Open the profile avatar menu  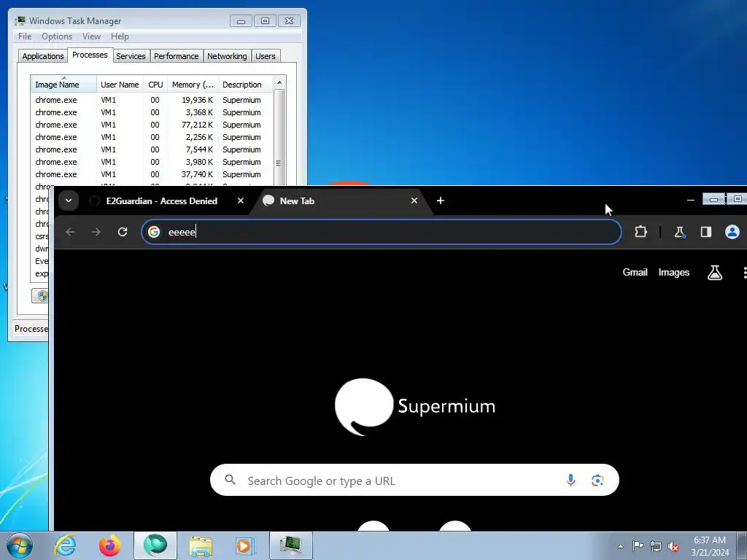coord(732,232)
